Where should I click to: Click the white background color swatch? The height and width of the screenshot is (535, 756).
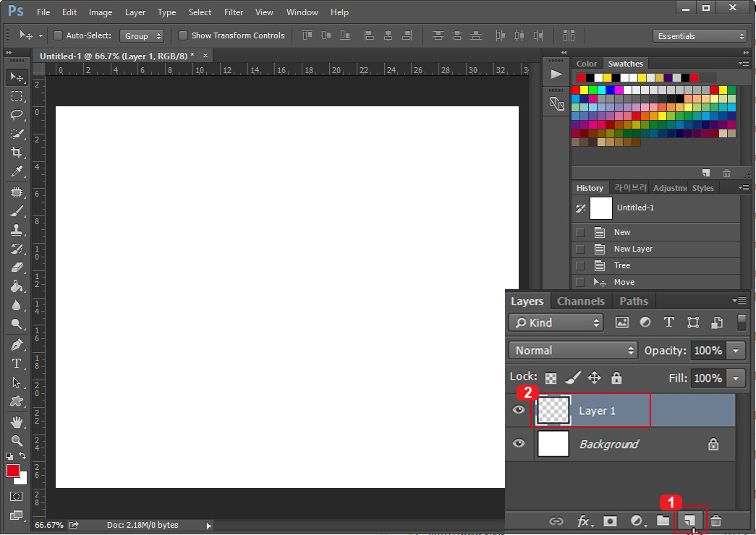(x=22, y=480)
